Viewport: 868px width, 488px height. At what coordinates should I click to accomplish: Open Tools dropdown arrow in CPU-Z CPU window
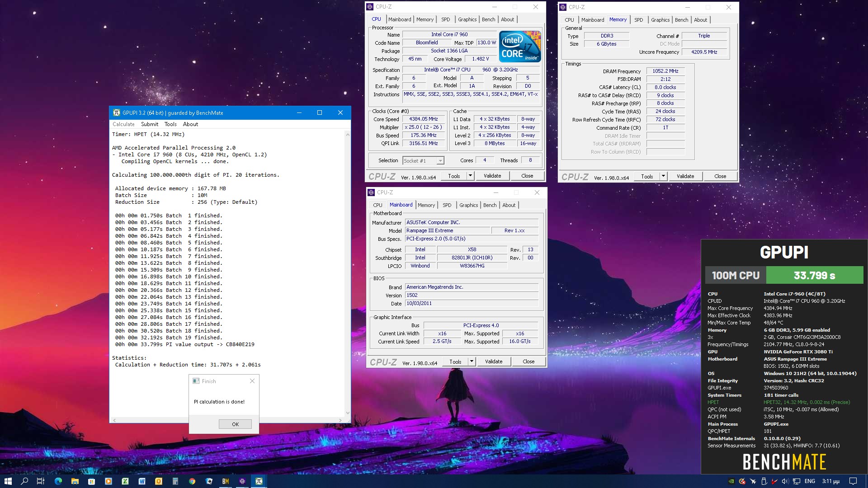tap(470, 176)
